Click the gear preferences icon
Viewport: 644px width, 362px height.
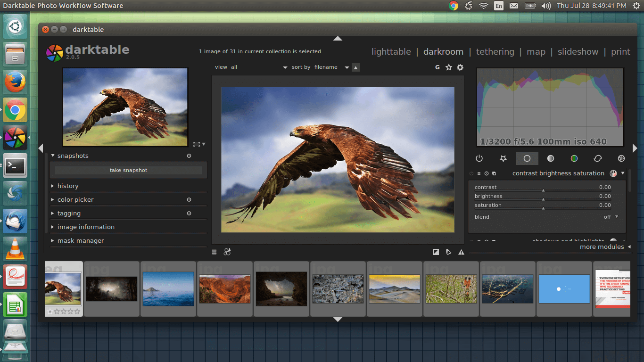pyautogui.click(x=460, y=67)
